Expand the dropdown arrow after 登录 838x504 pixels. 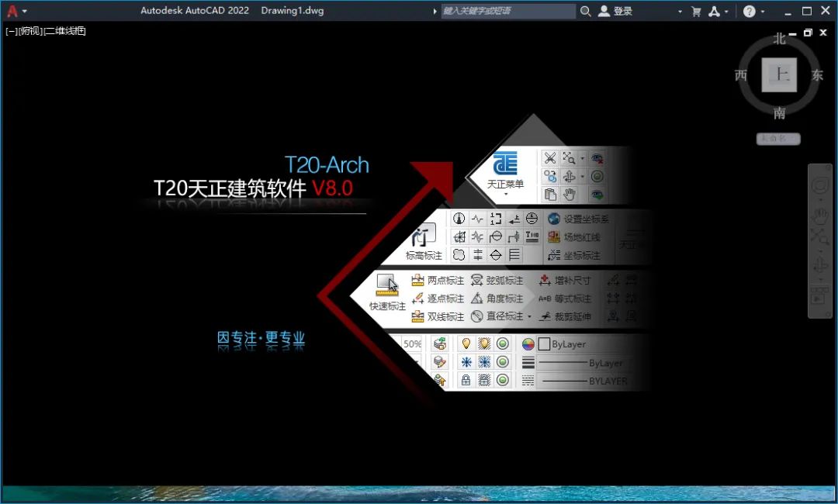[680, 11]
